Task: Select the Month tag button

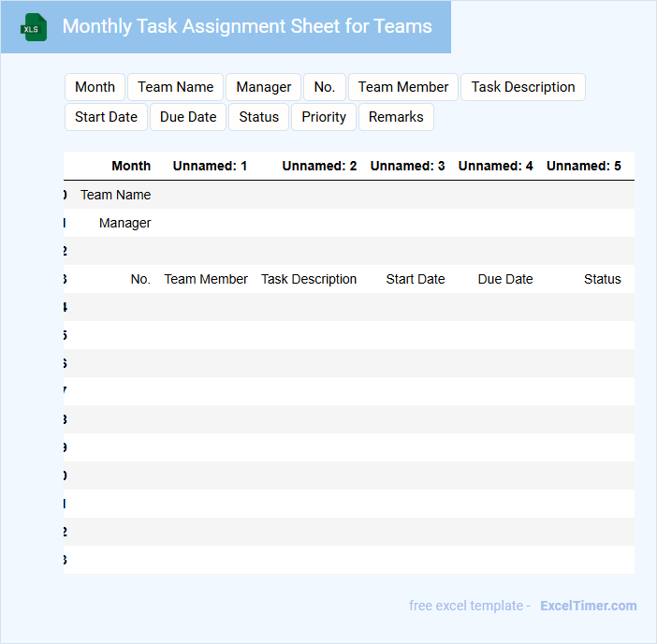Action: (x=95, y=87)
